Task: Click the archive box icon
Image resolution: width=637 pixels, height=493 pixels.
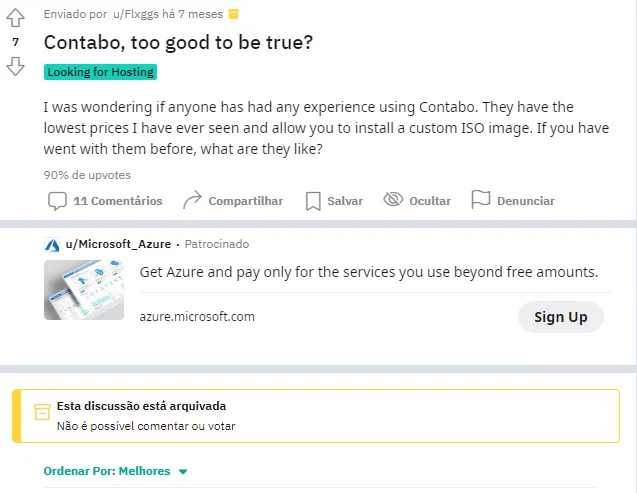Action: pos(42,413)
